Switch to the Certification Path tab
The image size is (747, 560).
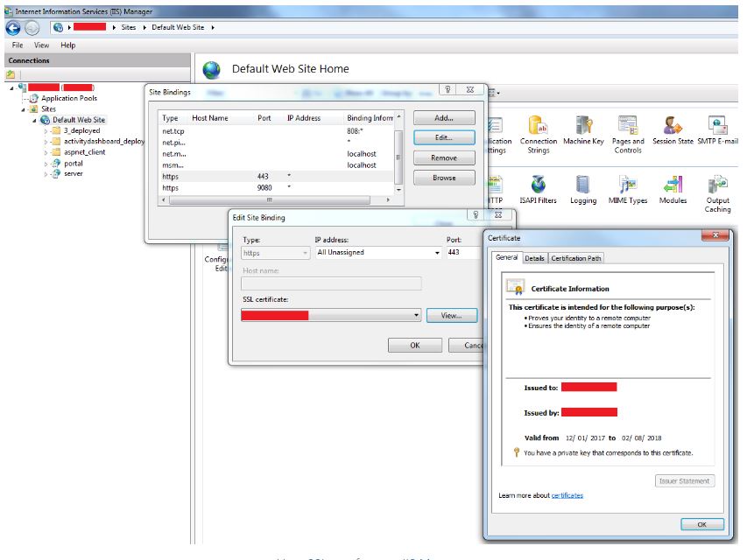(575, 258)
